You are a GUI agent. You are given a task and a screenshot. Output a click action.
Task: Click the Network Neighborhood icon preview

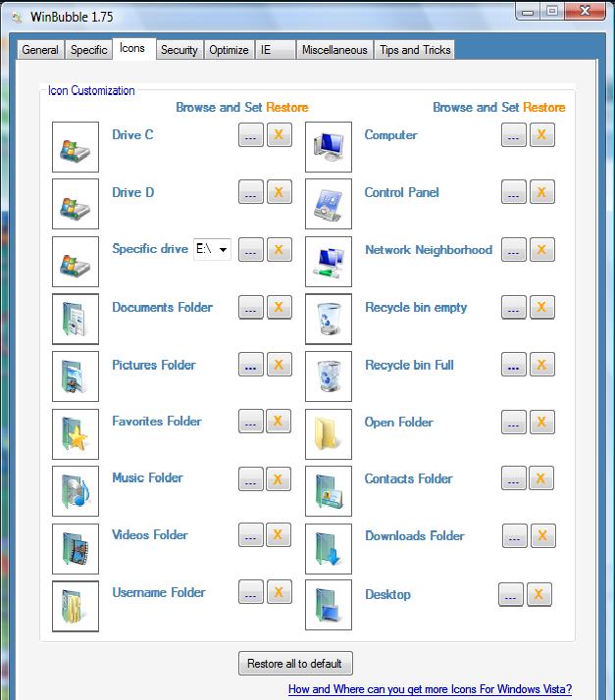coord(329,262)
